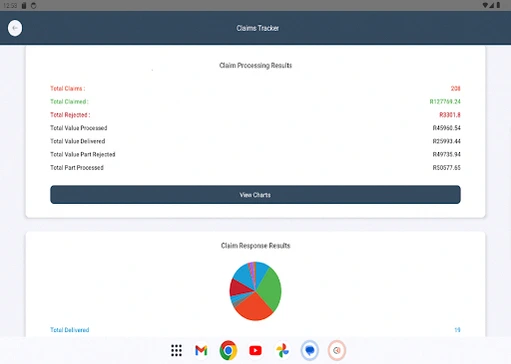Select the Claims Tracker title

click(258, 28)
